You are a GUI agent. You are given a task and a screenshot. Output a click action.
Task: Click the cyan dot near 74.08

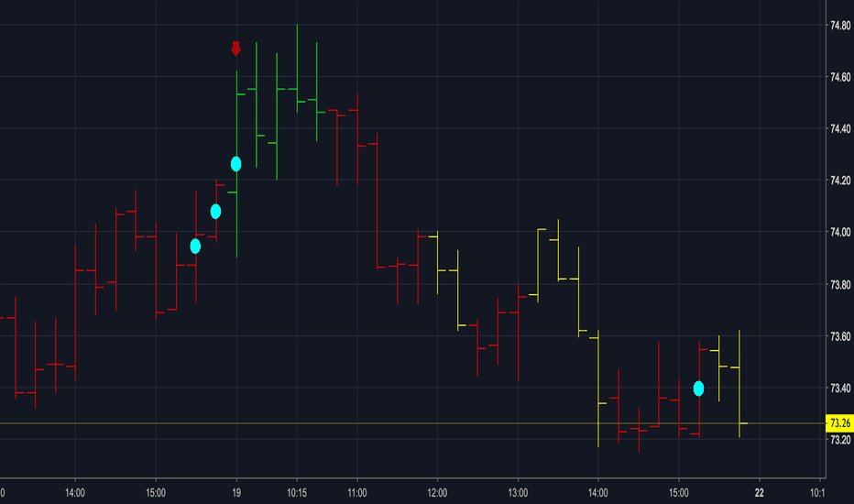[x=215, y=212]
